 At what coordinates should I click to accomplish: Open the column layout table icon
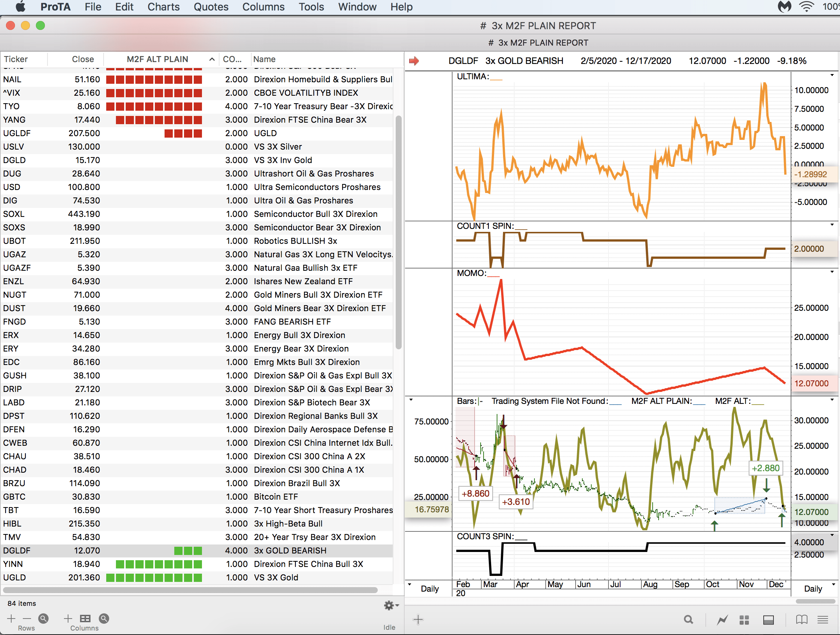[x=85, y=619]
